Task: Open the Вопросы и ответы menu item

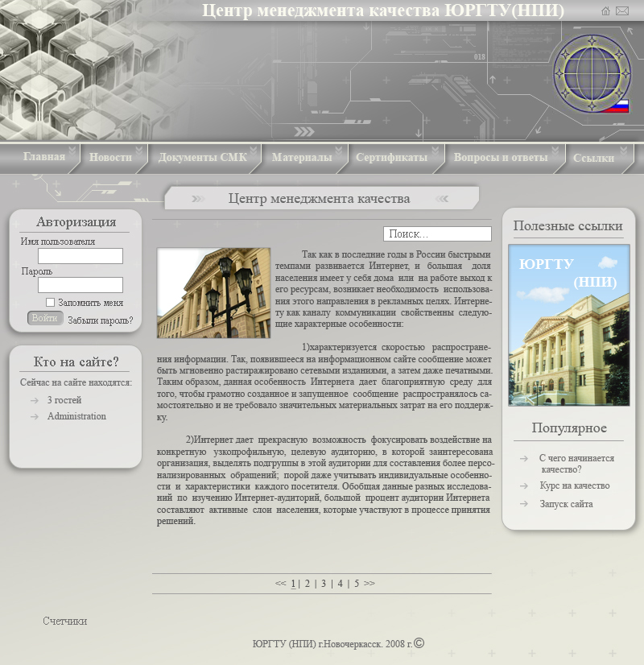Action: (x=501, y=157)
